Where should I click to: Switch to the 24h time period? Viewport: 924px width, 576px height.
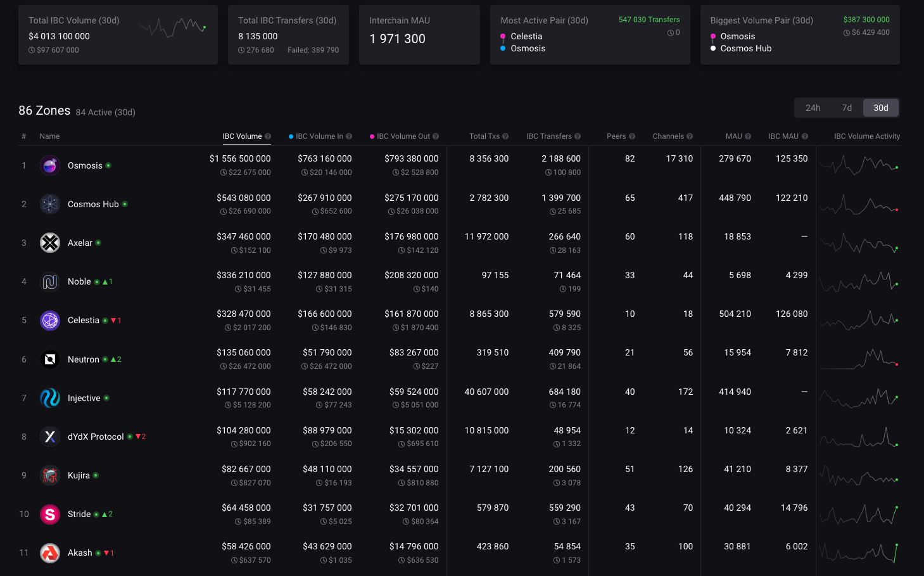(x=813, y=108)
